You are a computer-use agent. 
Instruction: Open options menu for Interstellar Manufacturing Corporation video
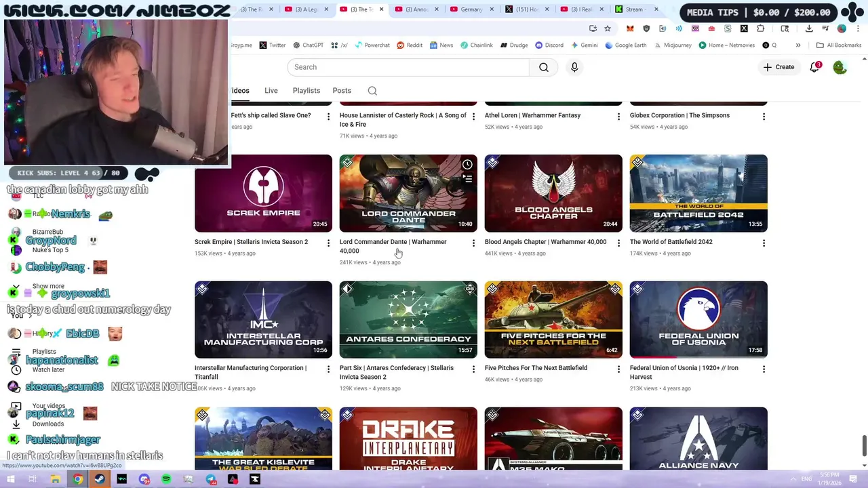point(328,369)
